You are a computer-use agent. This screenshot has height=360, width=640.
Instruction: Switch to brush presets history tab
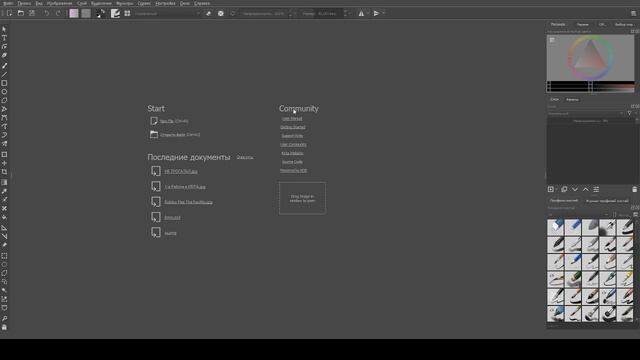pos(607,201)
